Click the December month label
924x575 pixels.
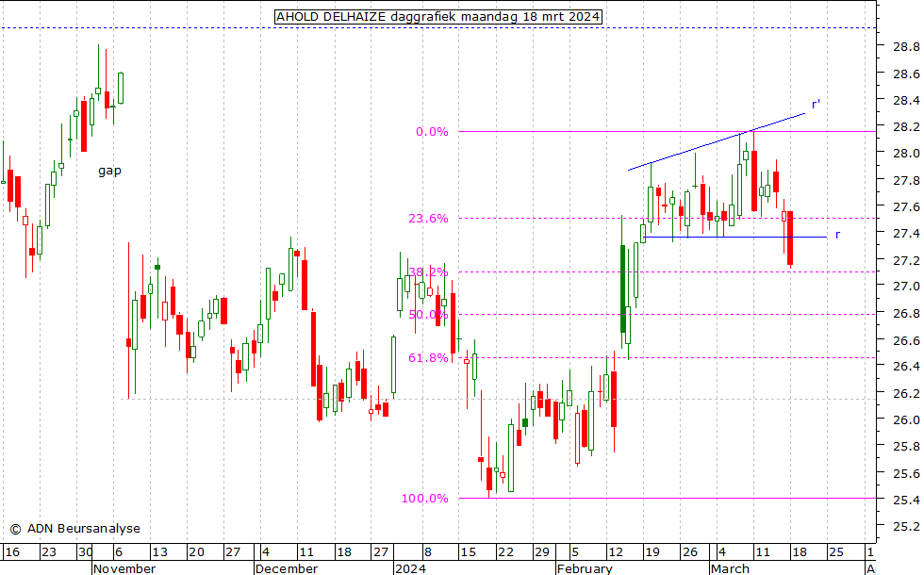point(287,568)
